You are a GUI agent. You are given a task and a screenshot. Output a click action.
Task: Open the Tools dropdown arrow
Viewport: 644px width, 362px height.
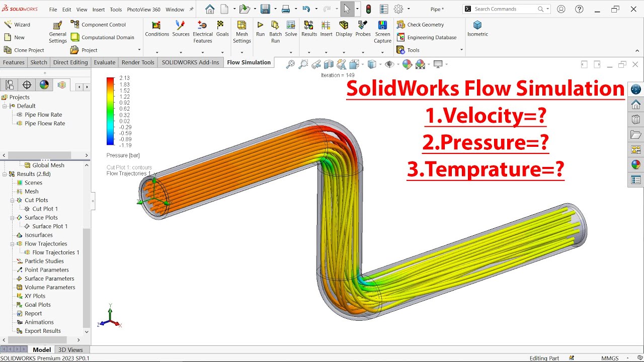[x=461, y=50]
